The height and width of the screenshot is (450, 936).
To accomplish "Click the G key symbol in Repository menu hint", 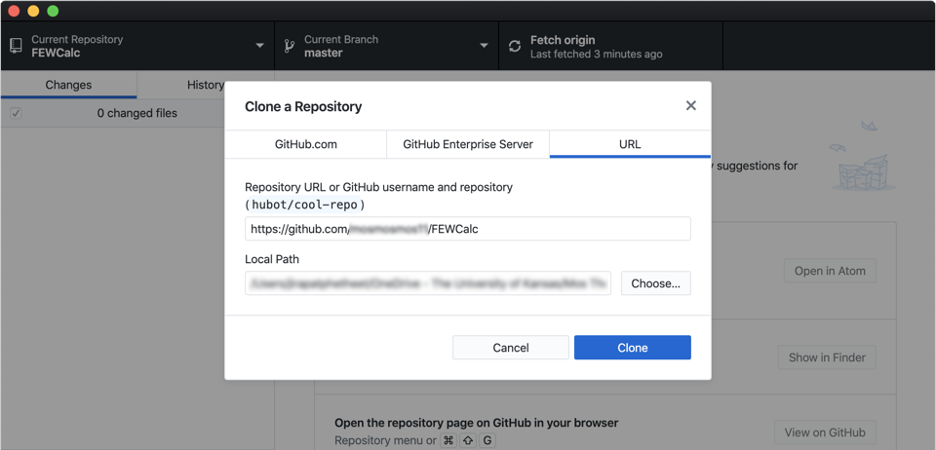I will click(487, 441).
